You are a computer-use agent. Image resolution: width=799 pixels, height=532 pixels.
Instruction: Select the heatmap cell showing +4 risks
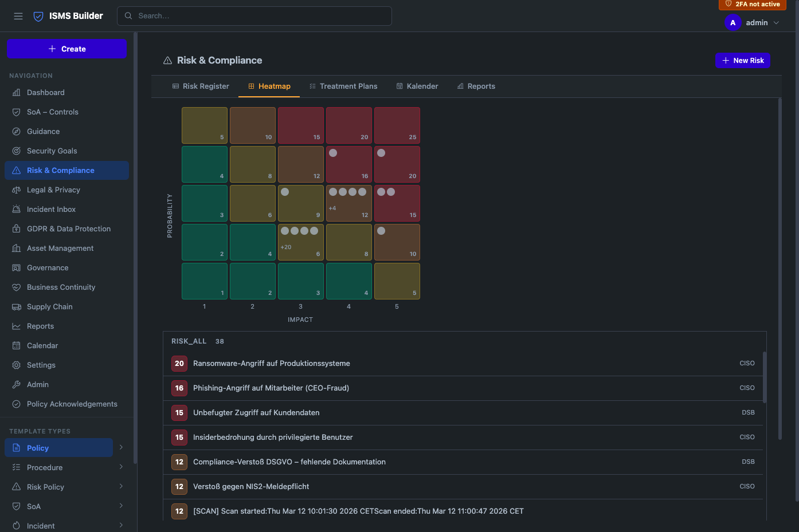point(349,203)
